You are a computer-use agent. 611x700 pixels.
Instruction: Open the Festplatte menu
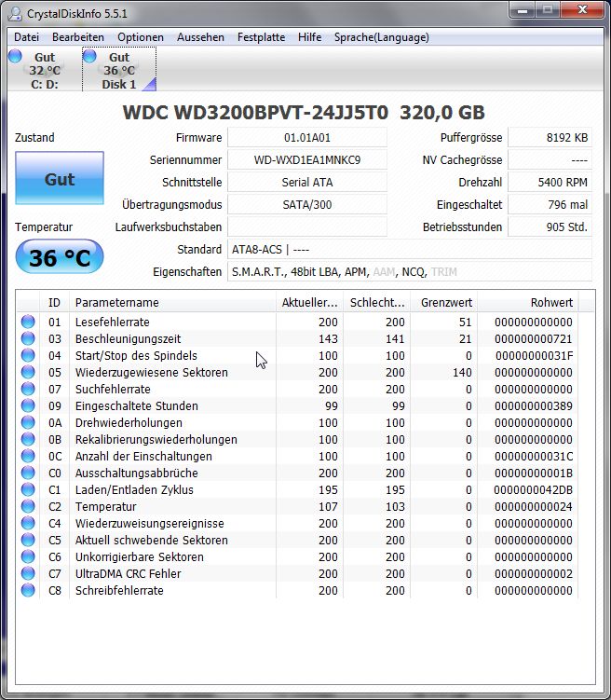pyautogui.click(x=261, y=37)
